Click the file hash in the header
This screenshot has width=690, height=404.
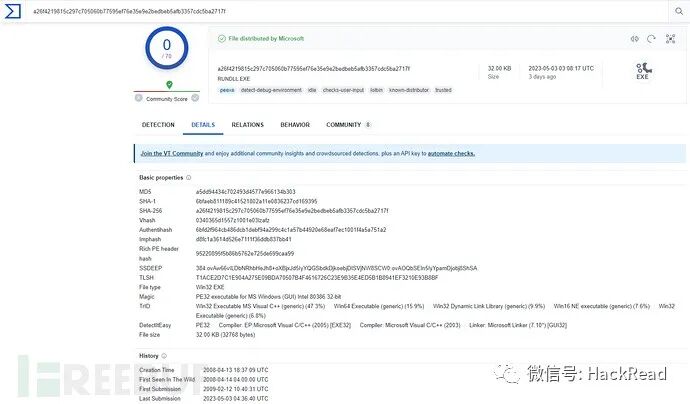314,69
